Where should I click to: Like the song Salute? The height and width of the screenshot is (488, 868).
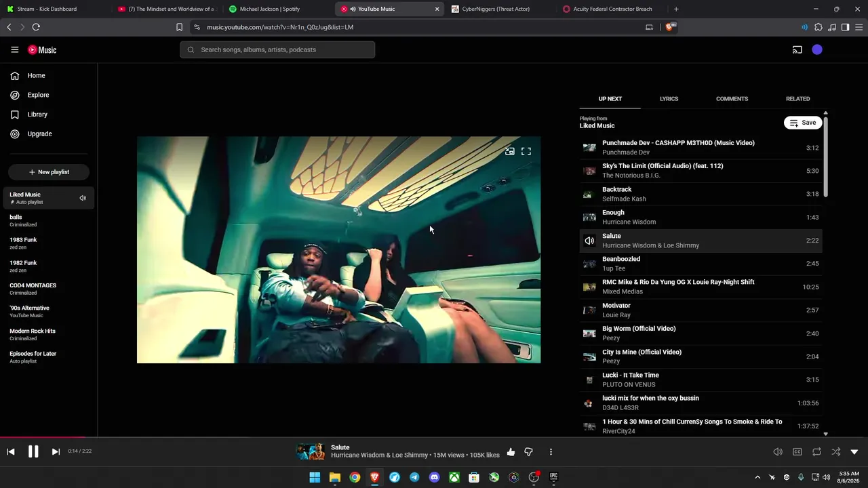511,451
